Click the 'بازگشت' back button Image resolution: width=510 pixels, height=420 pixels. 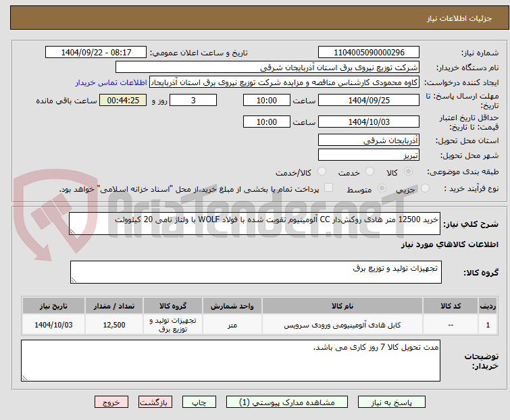click(x=155, y=402)
